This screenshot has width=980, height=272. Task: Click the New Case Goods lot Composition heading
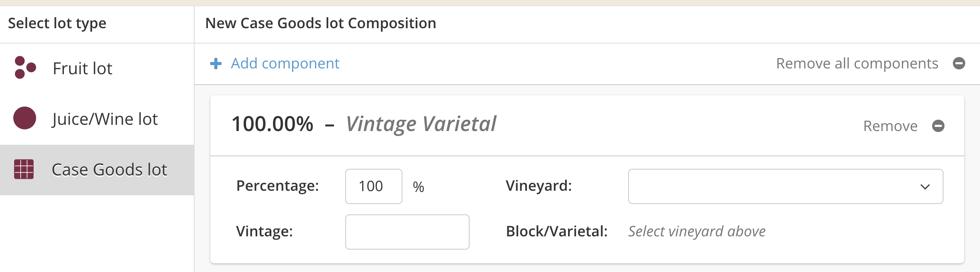320,23
